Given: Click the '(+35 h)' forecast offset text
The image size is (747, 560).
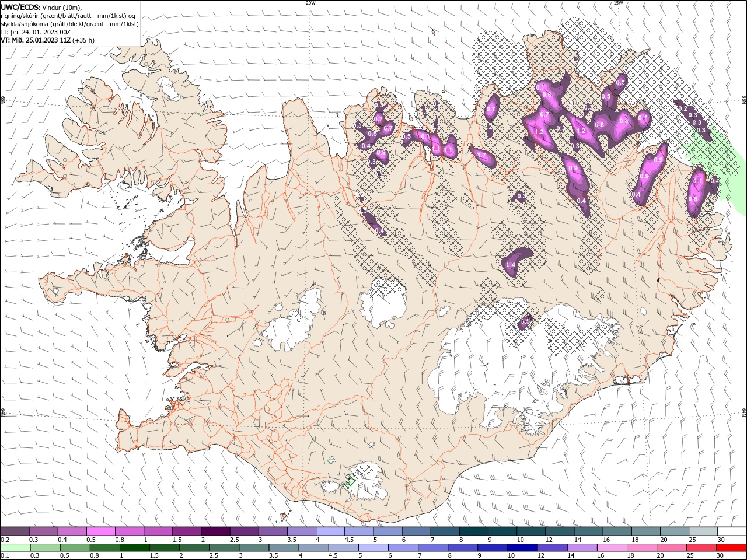Looking at the screenshot, I should tap(83, 41).
